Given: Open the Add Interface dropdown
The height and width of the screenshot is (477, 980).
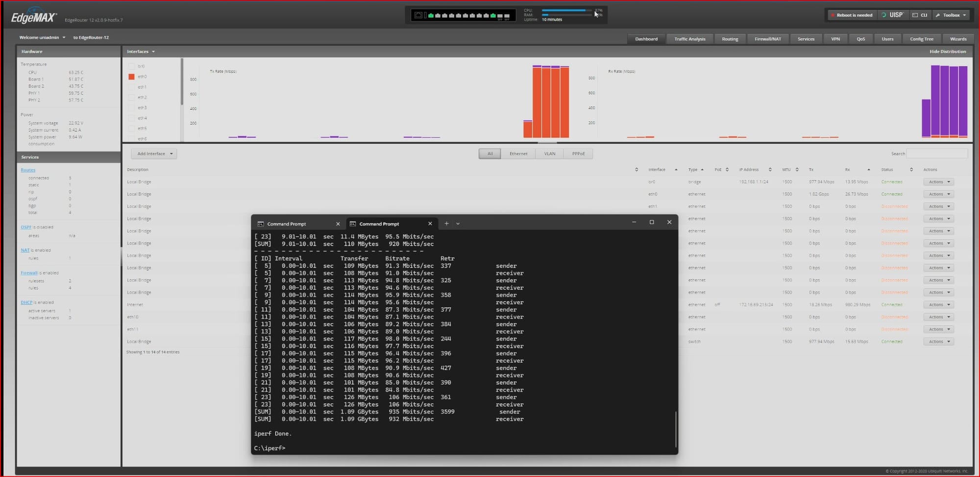Looking at the screenshot, I should tap(154, 153).
